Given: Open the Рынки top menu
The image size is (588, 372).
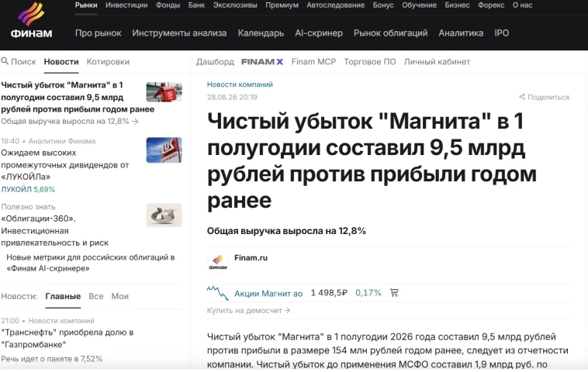Looking at the screenshot, I should point(86,5).
